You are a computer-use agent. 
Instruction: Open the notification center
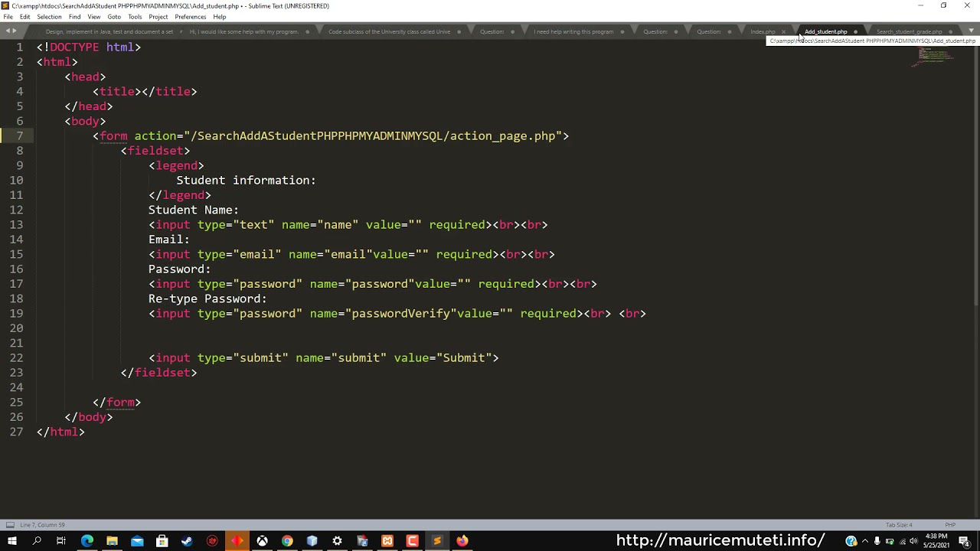[x=965, y=541]
